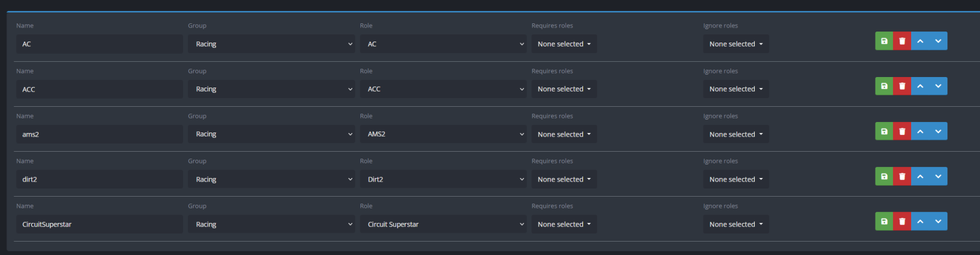Screen dimensions: 980x255
Task: Click the Name field containing CircuitSuperstar
Action: point(99,224)
